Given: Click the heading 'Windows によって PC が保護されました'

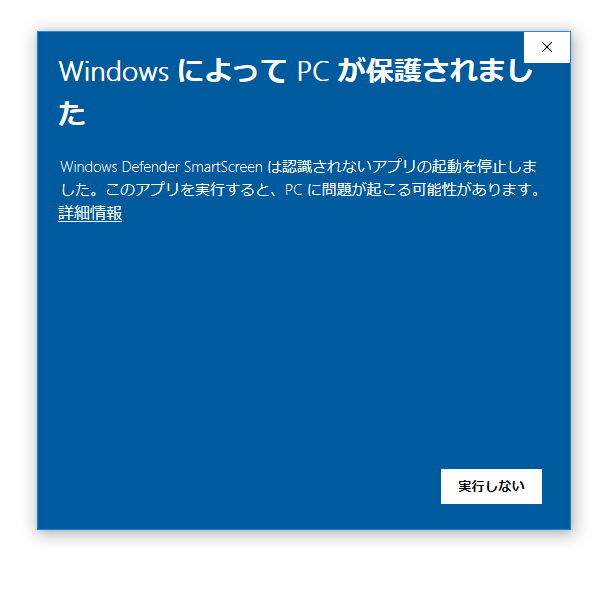Looking at the screenshot, I should pyautogui.click(x=296, y=92).
